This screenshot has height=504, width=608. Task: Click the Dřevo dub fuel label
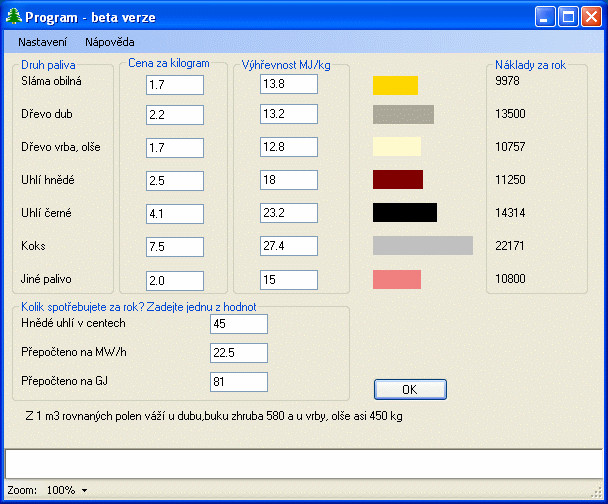coord(47,114)
